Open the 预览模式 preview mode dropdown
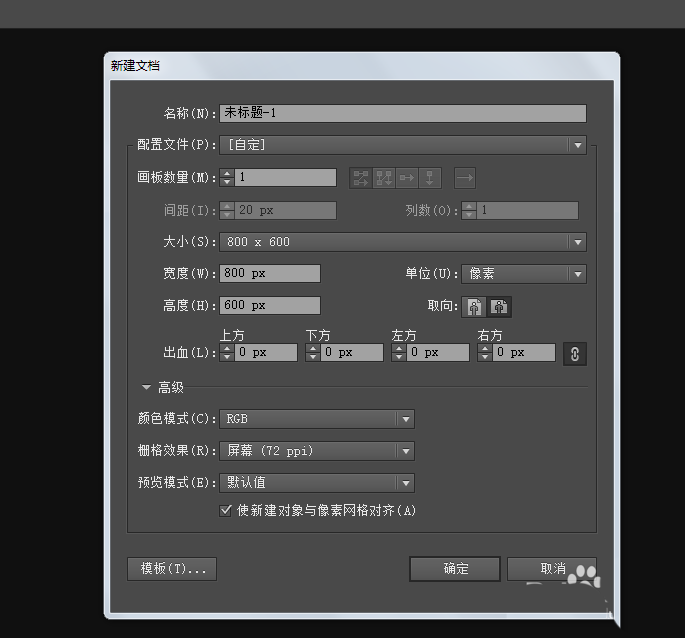This screenshot has width=685, height=638. click(317, 483)
